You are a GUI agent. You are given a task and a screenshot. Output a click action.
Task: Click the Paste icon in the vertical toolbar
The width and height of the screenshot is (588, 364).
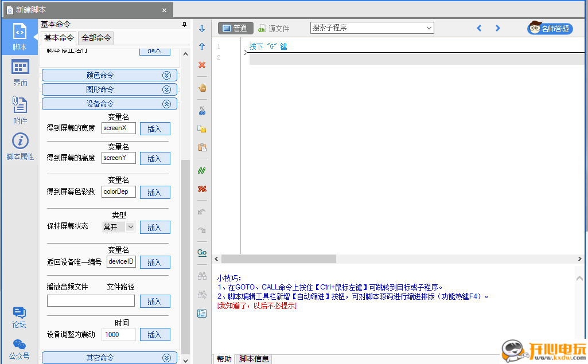pyautogui.click(x=201, y=147)
